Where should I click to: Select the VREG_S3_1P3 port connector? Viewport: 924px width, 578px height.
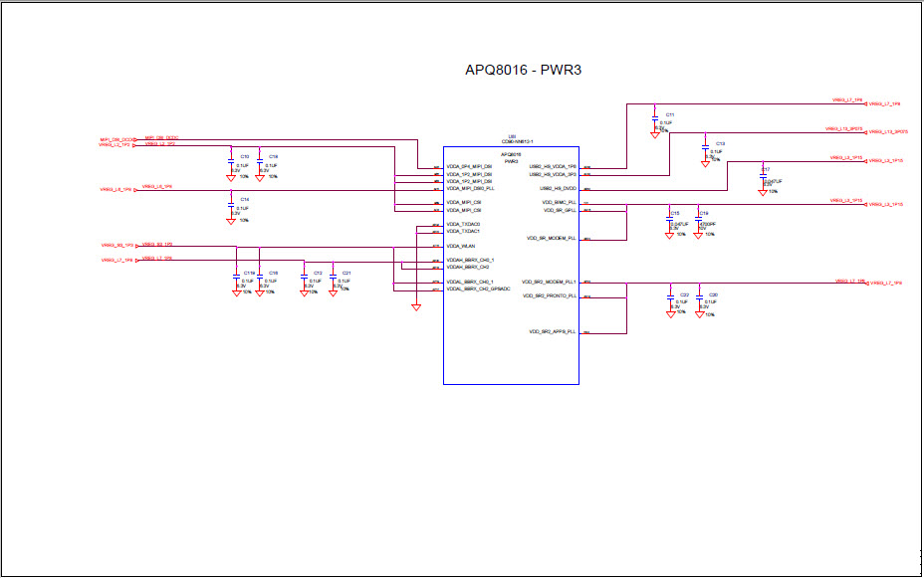click(117, 246)
